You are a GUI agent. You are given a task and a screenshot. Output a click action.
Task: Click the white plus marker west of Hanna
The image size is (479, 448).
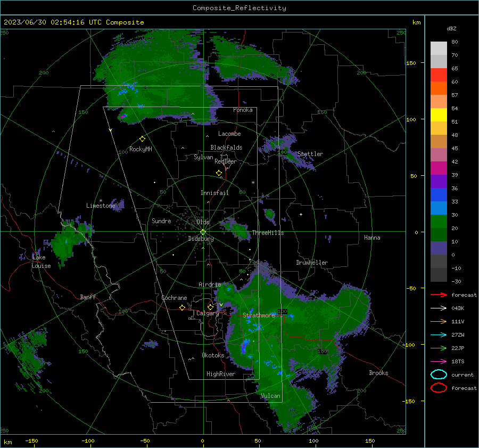pyautogui.click(x=301, y=214)
